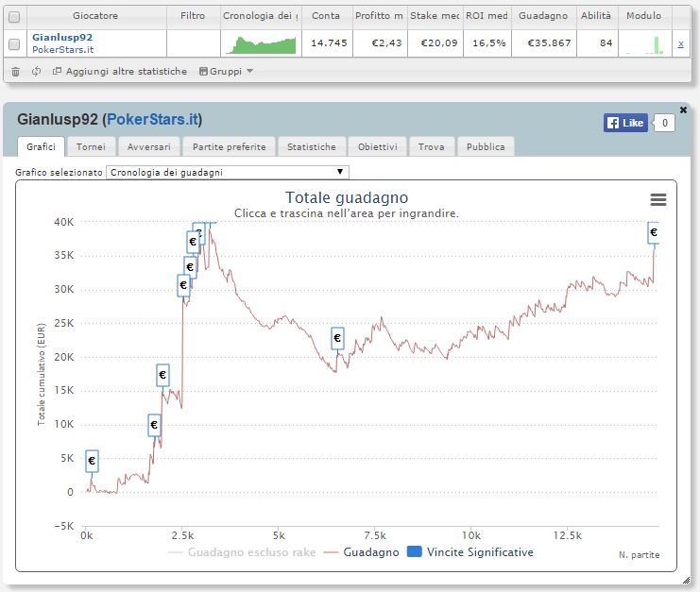Screen dimensions: 700x592
Task: Click ROI med column header
Action: (x=487, y=16)
